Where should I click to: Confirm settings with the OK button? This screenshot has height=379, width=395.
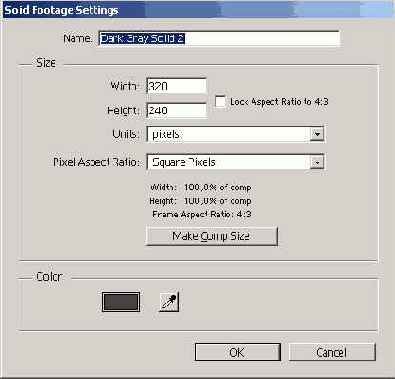238,352
